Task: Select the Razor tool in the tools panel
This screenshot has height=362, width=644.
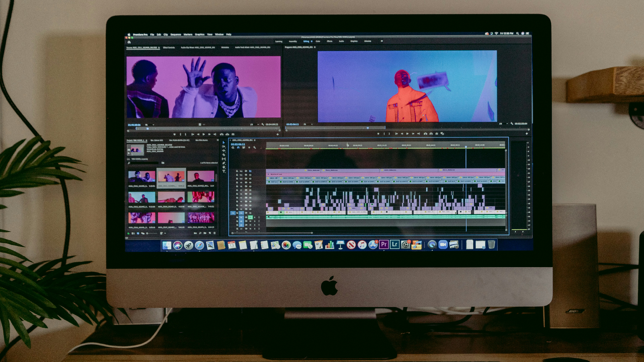Action: [x=224, y=155]
